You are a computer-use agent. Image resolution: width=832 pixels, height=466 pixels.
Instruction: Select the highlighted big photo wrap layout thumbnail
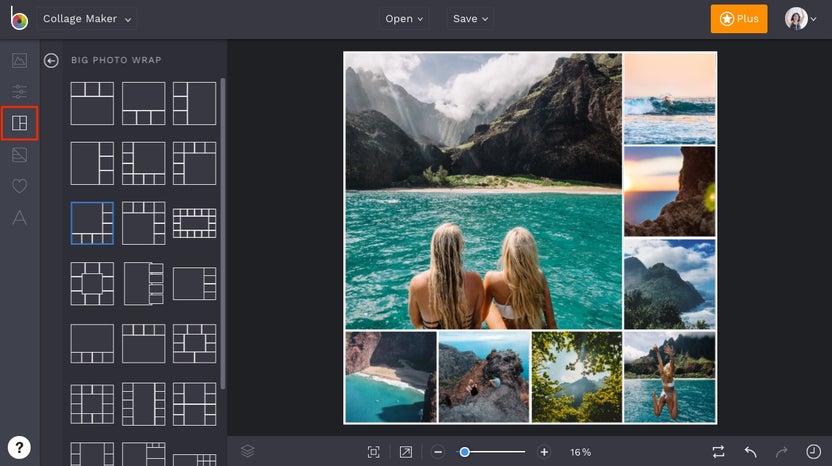coord(92,223)
